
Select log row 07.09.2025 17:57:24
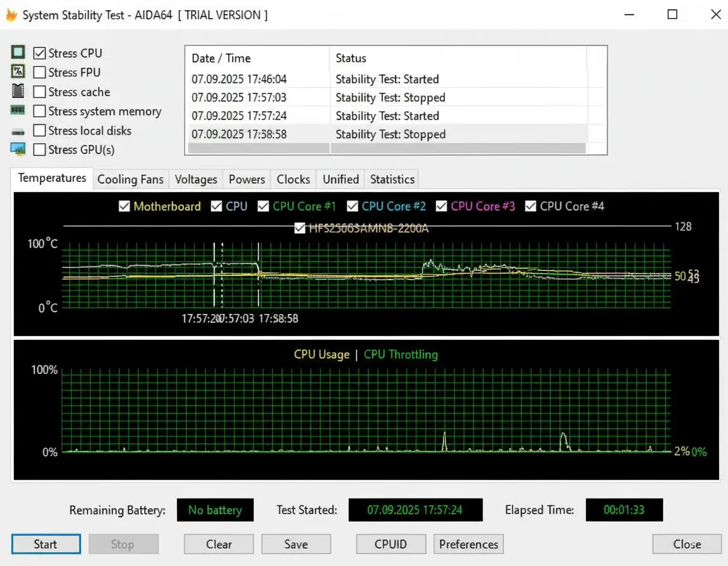click(x=386, y=116)
